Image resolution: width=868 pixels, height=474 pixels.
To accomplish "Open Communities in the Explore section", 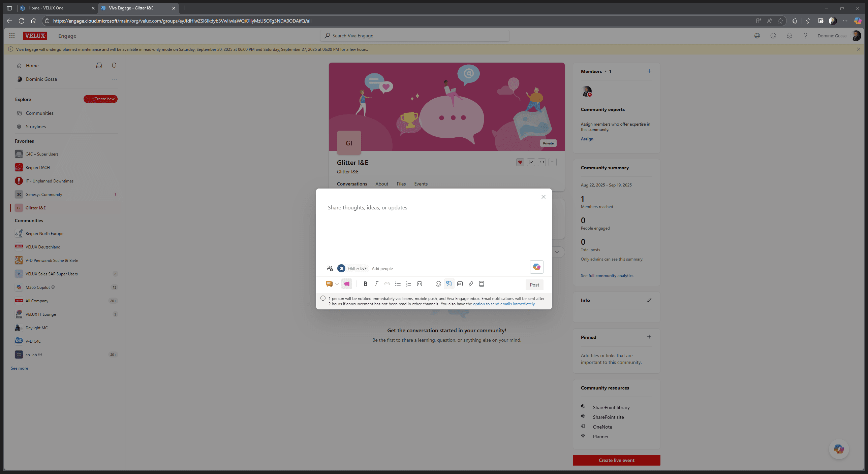I will (39, 113).
